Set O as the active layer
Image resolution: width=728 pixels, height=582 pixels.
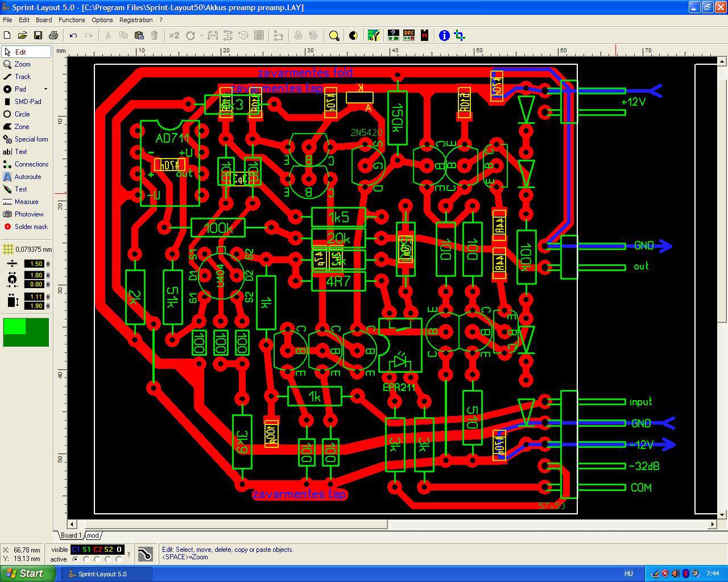pos(119,559)
